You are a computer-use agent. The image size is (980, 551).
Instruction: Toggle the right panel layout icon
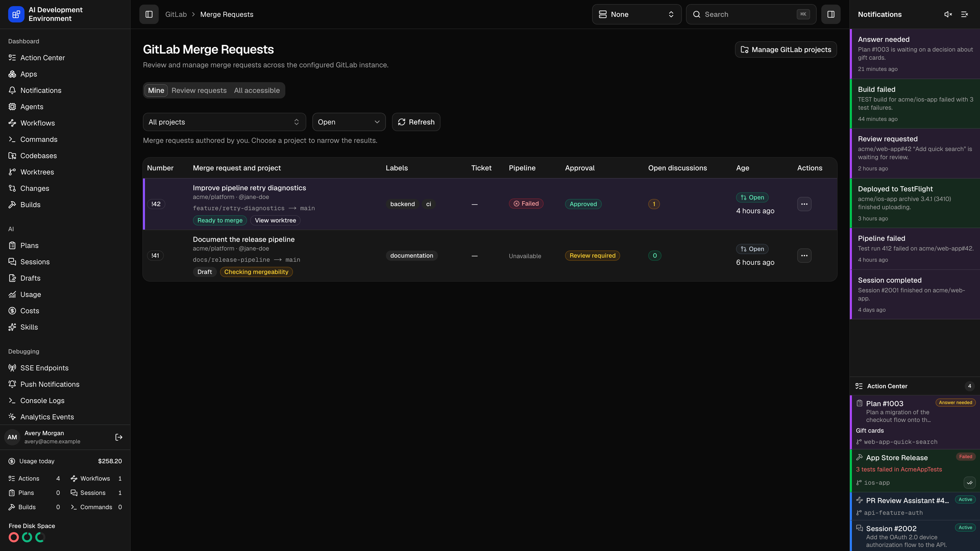831,15
